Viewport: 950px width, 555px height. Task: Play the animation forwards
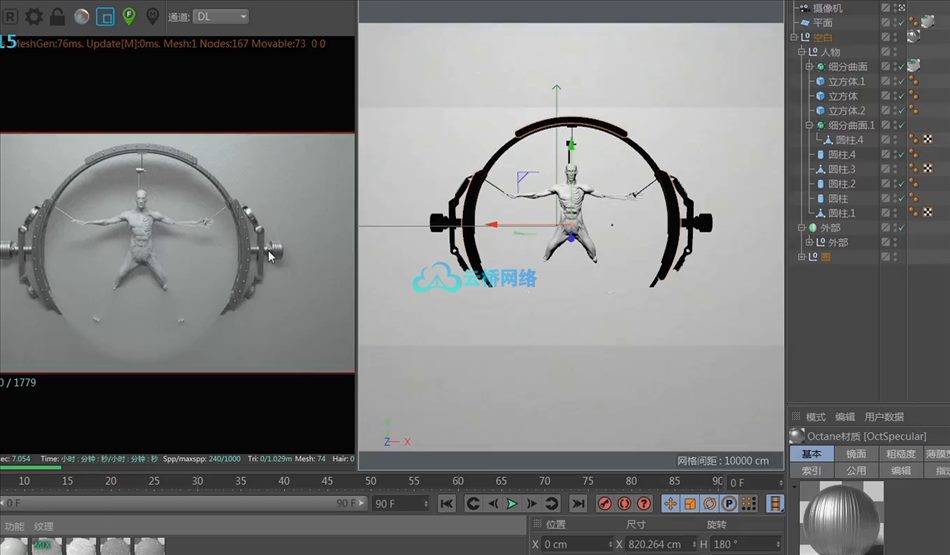(x=512, y=503)
